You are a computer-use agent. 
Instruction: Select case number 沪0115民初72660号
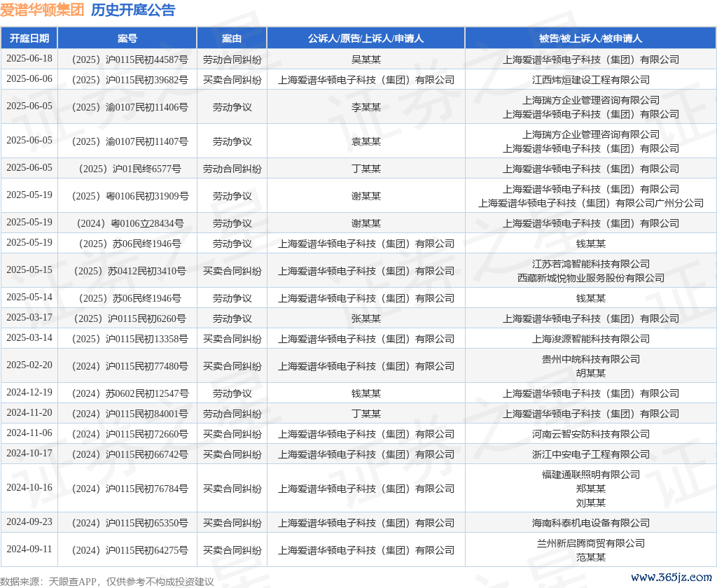(x=130, y=434)
